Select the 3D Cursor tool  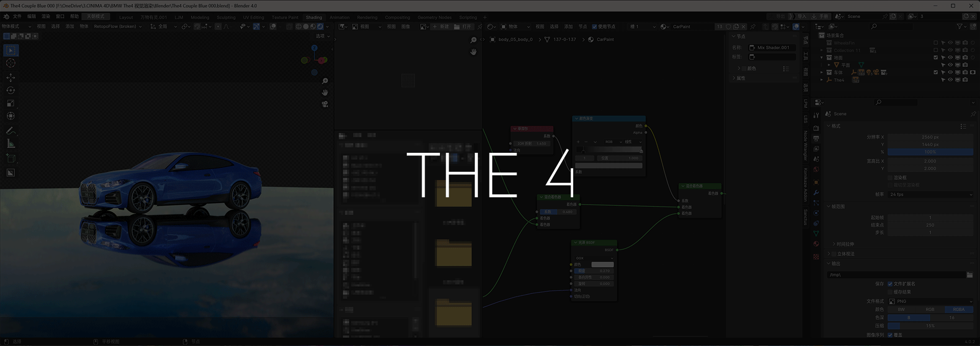pyautogui.click(x=11, y=63)
